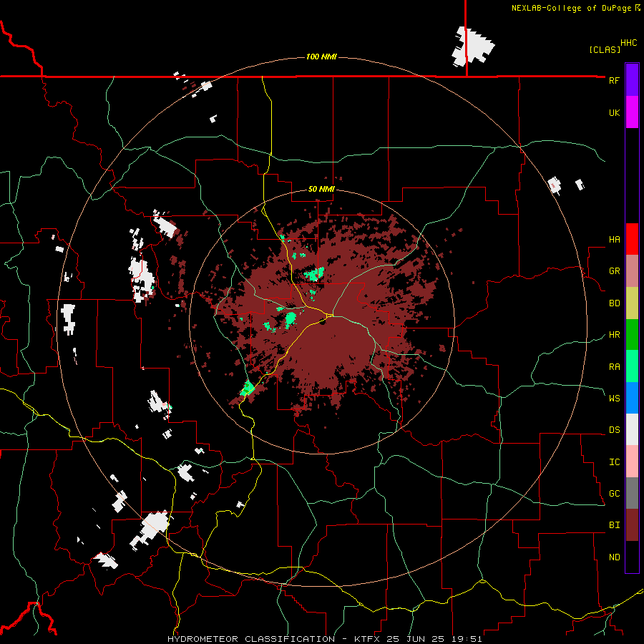644x644 pixels.
Task: Click the DS white legend swatch
Action: point(632,429)
